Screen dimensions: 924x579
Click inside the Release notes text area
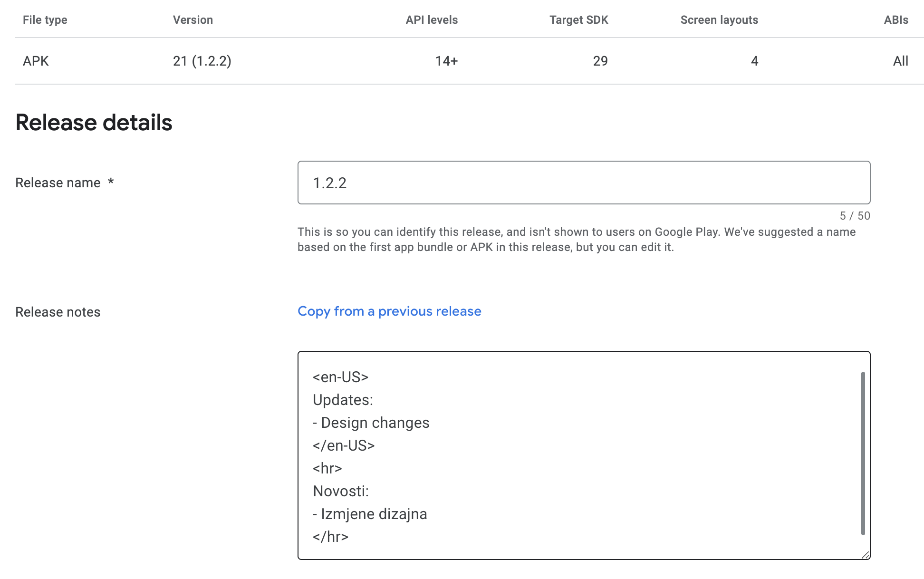point(584,455)
